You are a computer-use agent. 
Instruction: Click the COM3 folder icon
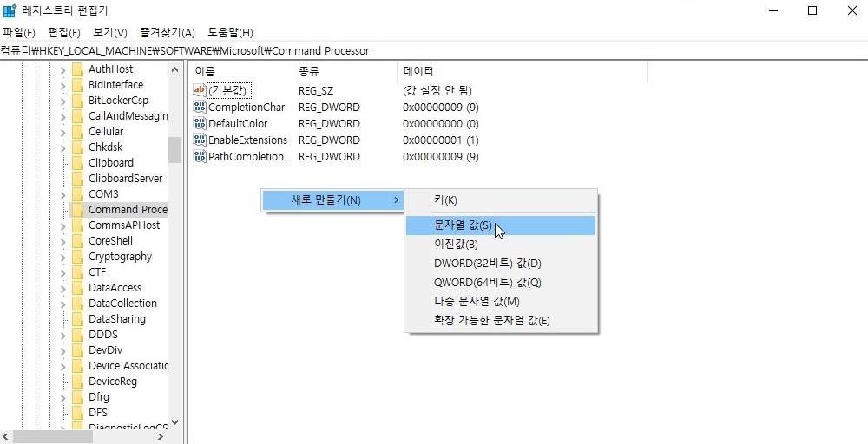[x=77, y=194]
